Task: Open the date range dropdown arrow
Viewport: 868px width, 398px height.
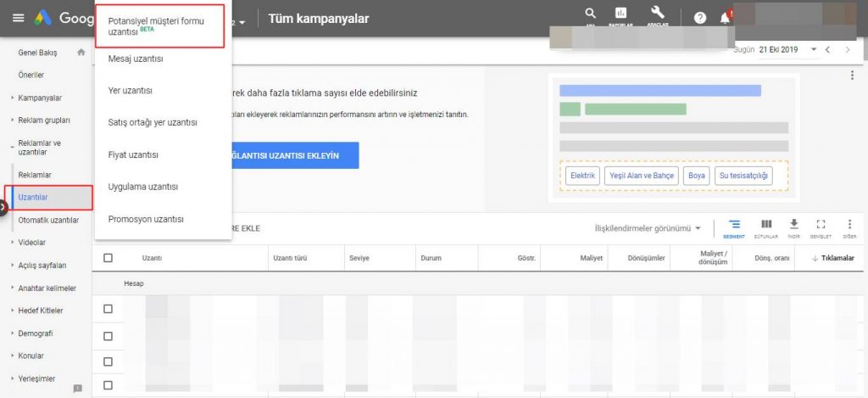Action: click(x=814, y=50)
